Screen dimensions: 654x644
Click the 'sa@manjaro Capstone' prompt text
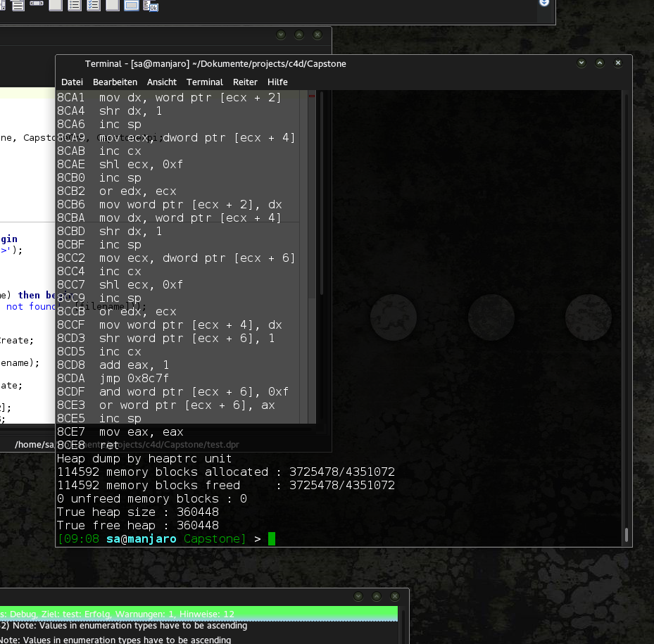pyautogui.click(x=173, y=538)
